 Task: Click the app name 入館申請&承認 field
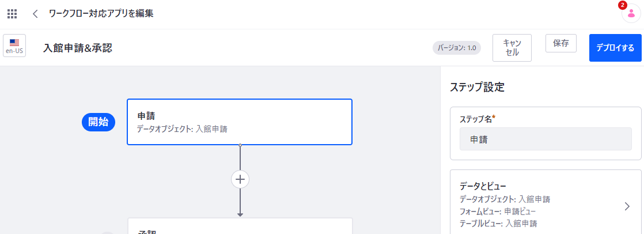point(78,48)
